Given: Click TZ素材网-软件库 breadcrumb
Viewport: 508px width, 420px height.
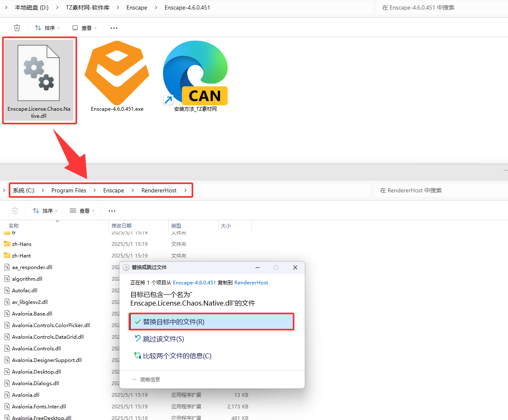Looking at the screenshot, I should [x=88, y=7].
